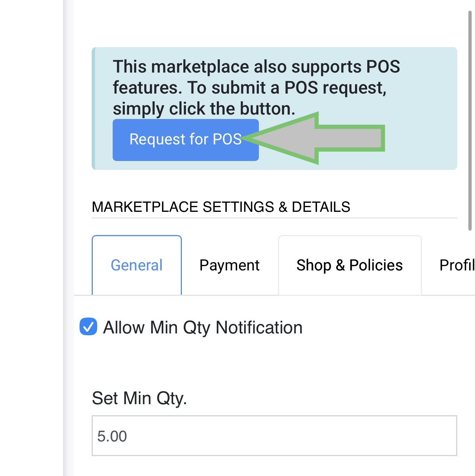Click the banner's teal left border accent

[94, 108]
